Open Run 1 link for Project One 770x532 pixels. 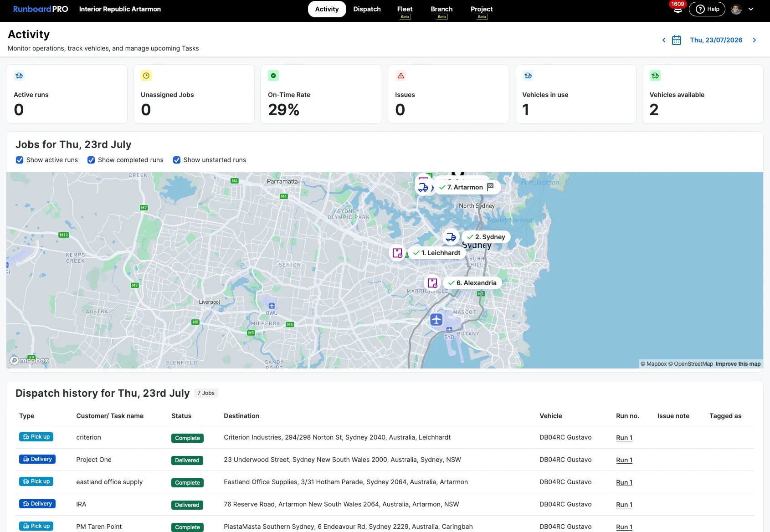coord(624,460)
